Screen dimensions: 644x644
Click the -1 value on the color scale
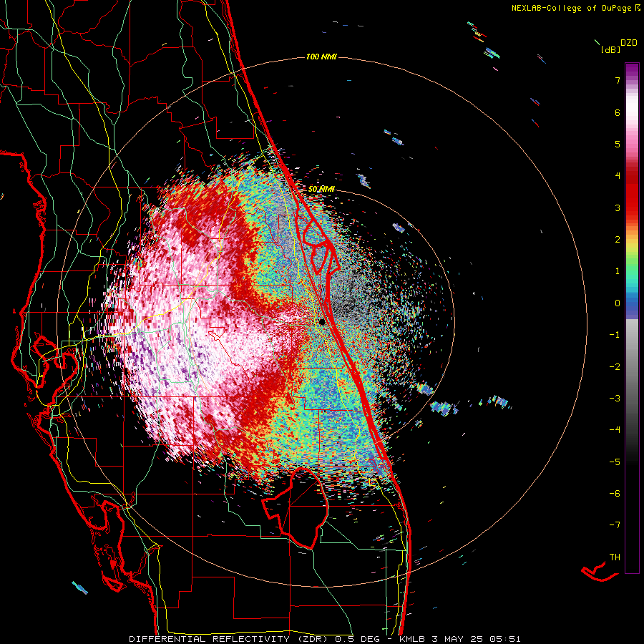pos(615,335)
